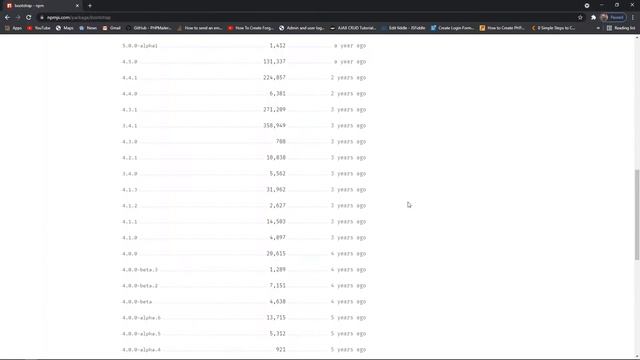Open version 4.1.3 link
Image resolution: width=640 pixels, height=360 pixels.
pyautogui.click(x=130, y=190)
